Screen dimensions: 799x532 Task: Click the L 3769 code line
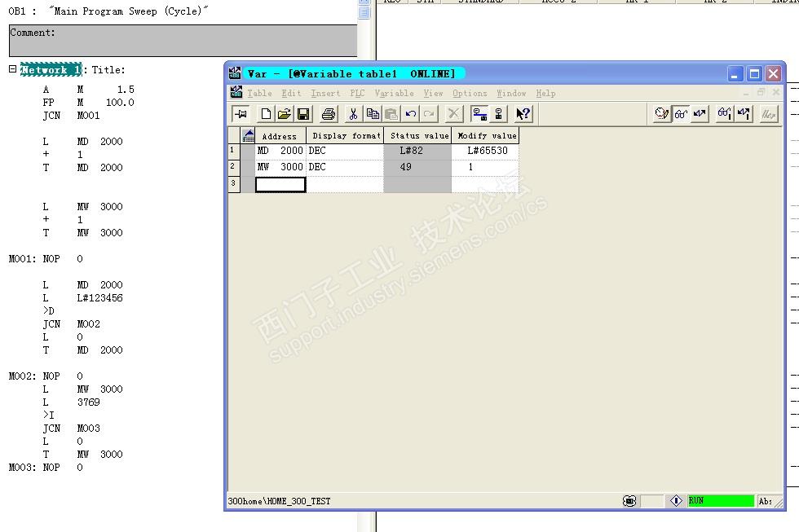pyautogui.click(x=72, y=402)
